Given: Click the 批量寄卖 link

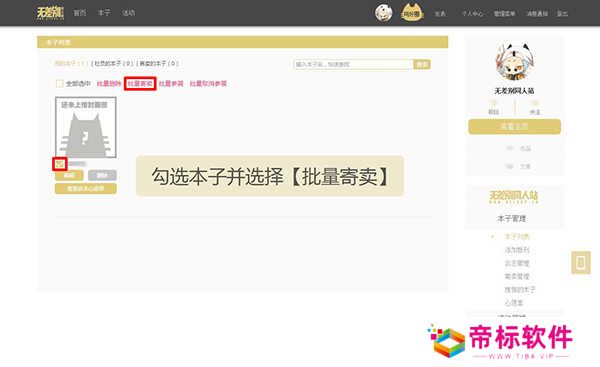Looking at the screenshot, I should 140,83.
